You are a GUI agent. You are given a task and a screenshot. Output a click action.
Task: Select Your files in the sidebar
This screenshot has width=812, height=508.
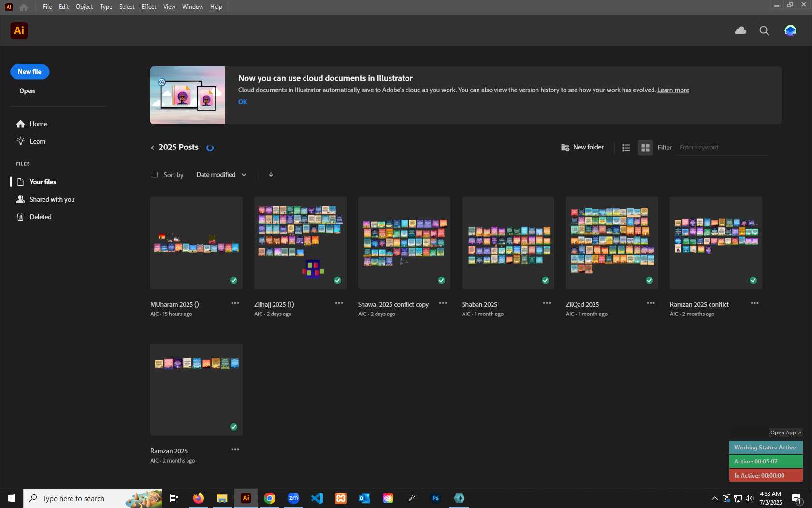coord(37,182)
